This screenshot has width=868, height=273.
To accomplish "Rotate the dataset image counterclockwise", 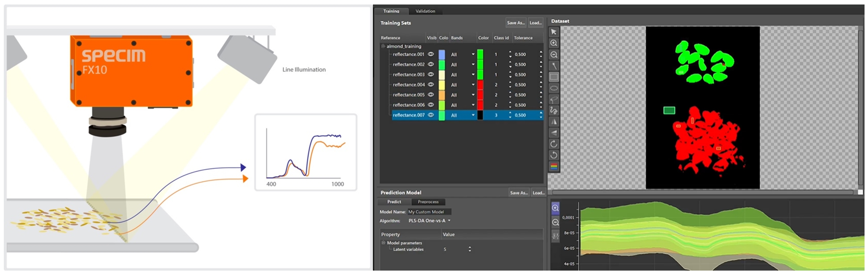I will (x=554, y=155).
